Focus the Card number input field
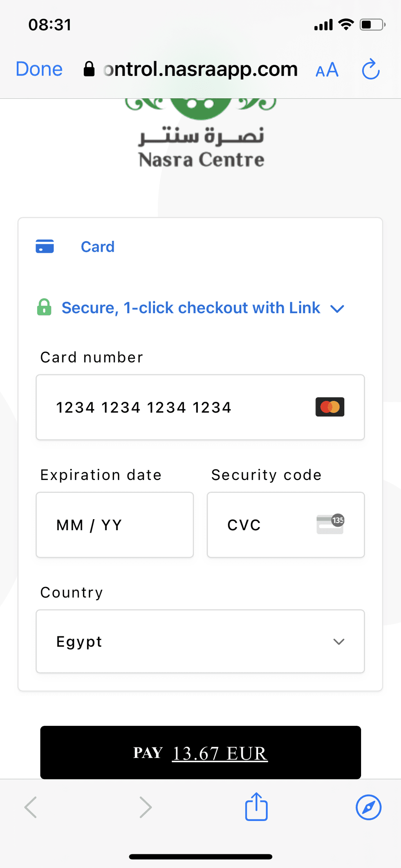 pos(200,407)
